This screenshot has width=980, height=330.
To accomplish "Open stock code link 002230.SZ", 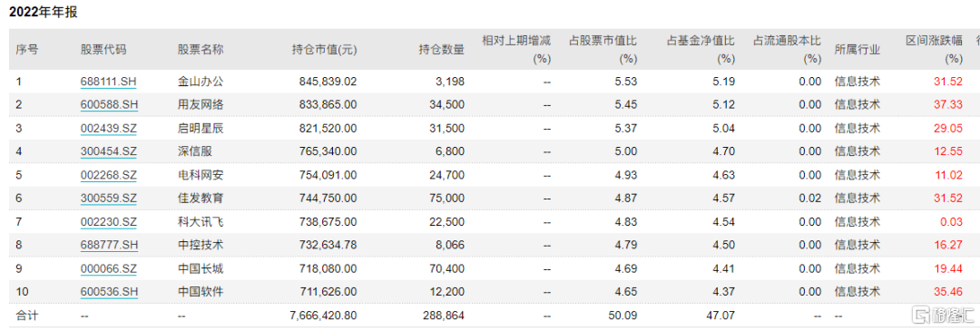I will click(x=109, y=221).
